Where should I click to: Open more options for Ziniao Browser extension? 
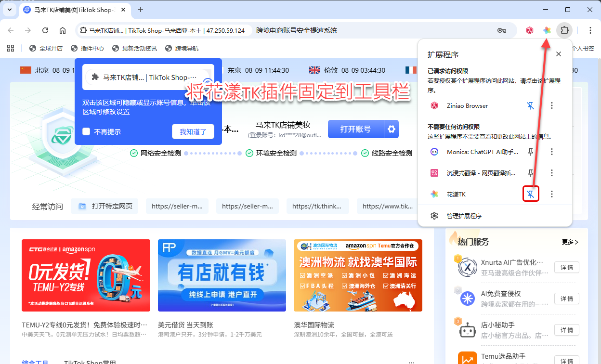tap(552, 105)
